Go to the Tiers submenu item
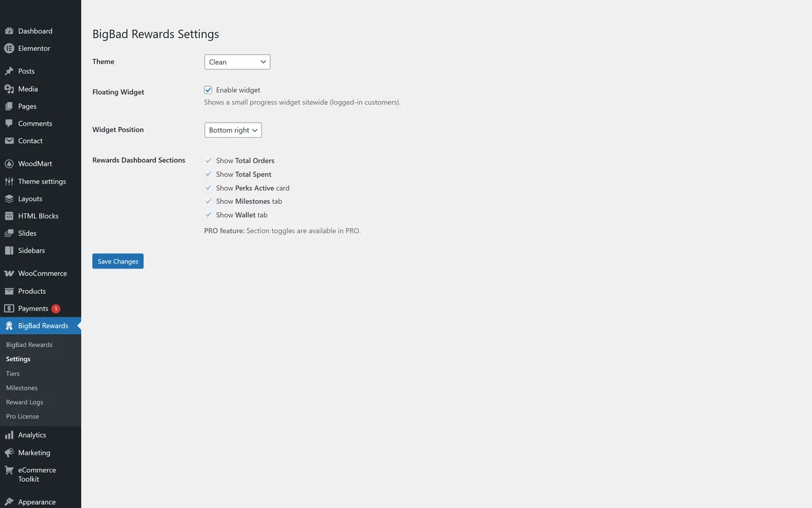 [x=13, y=373]
